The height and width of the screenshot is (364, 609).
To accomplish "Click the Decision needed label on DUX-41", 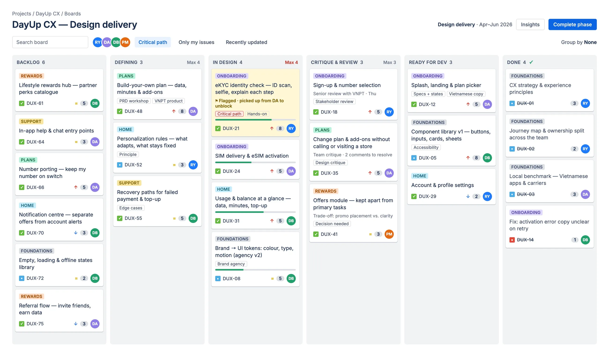I will tap(332, 224).
